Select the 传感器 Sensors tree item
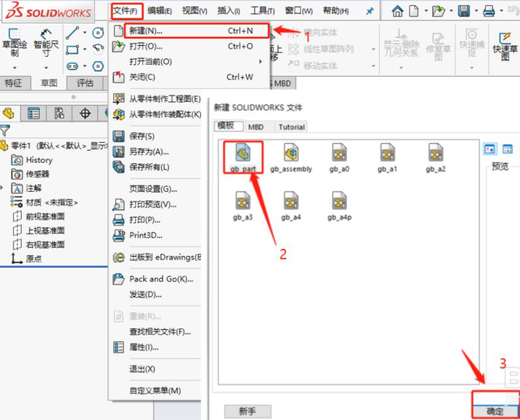This screenshot has height=420, width=520. 31,174
